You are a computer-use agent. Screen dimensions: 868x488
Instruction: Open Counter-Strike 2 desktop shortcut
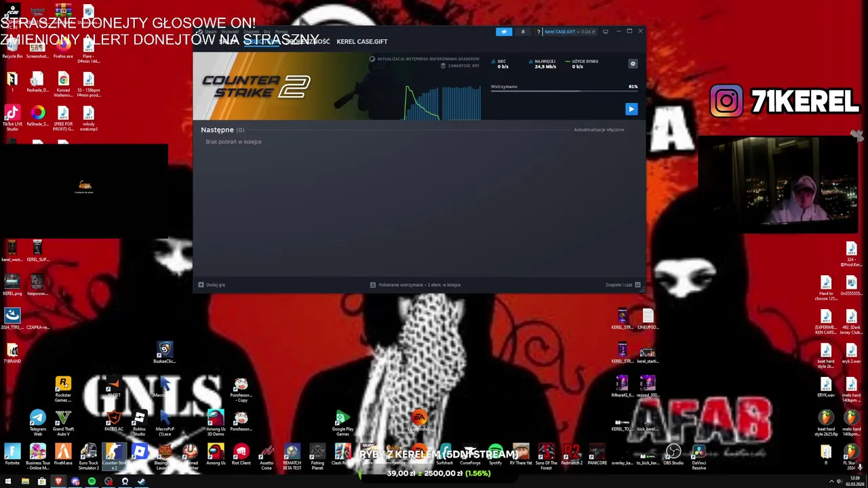click(114, 456)
